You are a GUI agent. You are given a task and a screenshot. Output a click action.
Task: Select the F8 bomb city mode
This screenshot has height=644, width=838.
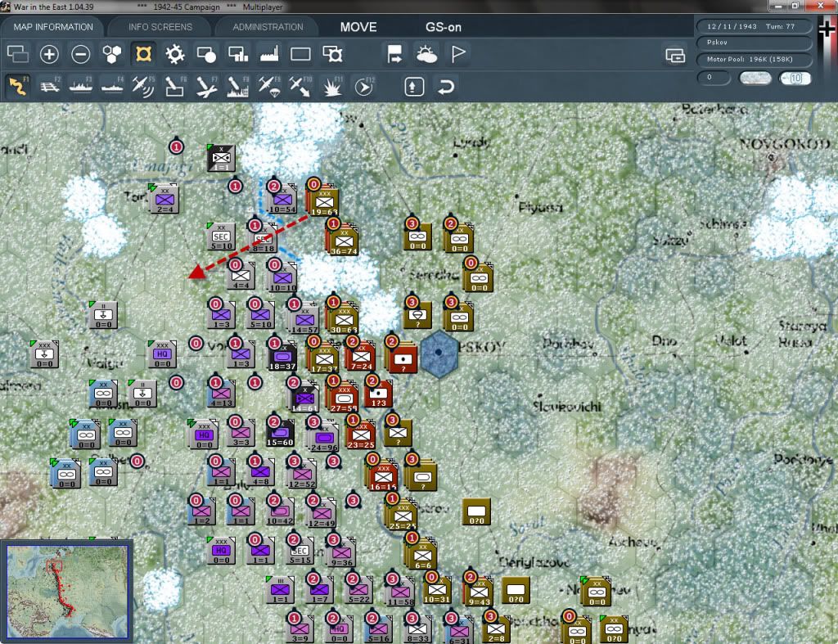pos(237,86)
